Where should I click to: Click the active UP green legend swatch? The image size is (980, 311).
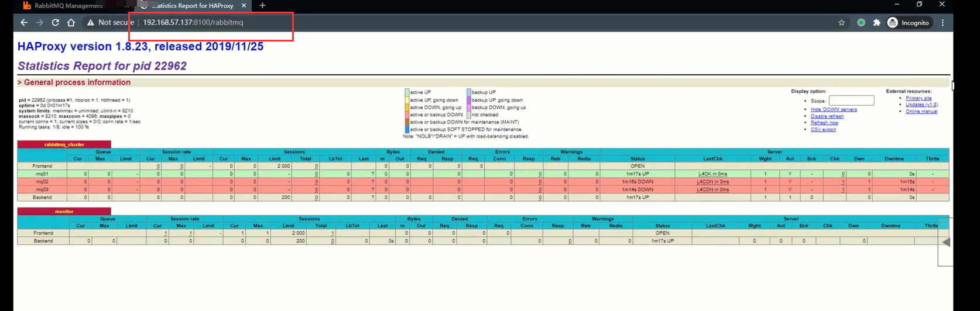(407, 92)
